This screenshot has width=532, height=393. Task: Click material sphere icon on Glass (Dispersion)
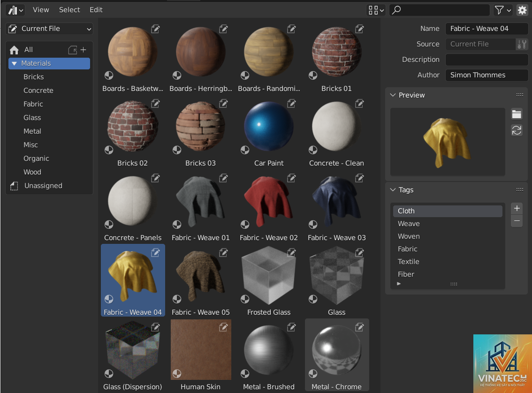pos(109,374)
